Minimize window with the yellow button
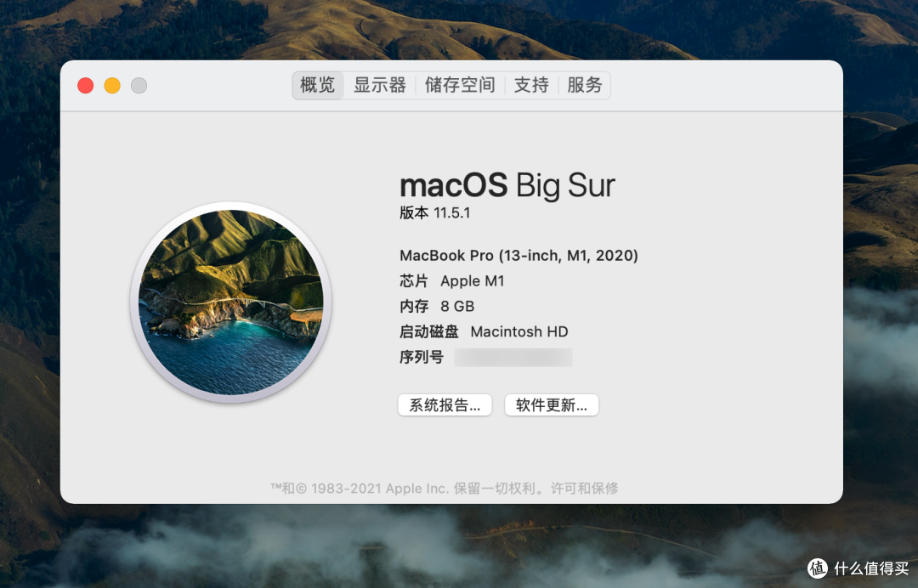918x588 pixels. (x=112, y=86)
